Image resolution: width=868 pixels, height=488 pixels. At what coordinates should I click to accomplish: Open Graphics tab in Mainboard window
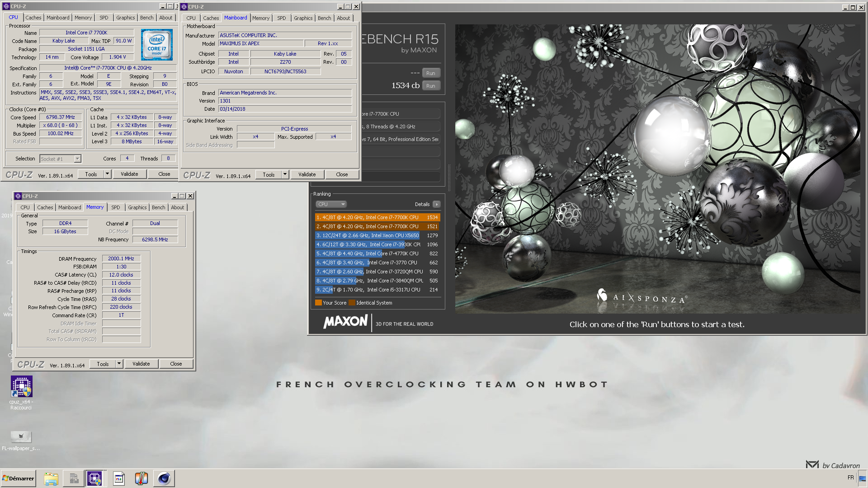coord(303,18)
